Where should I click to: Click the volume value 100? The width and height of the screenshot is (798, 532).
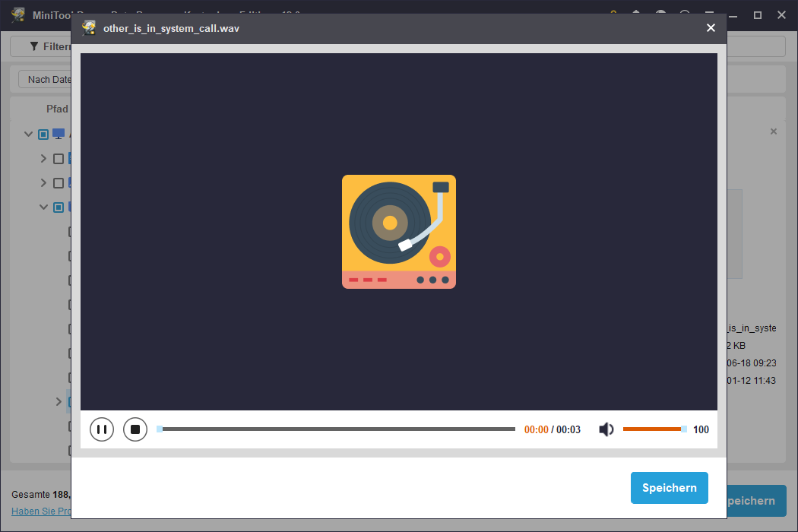coord(701,429)
